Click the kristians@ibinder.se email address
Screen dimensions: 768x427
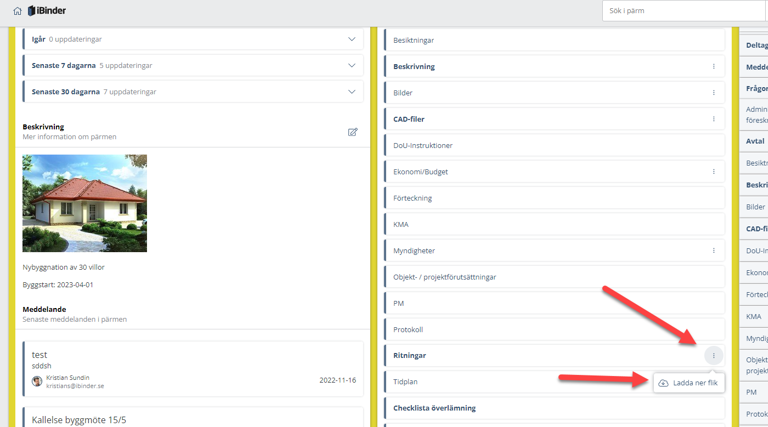pos(75,386)
